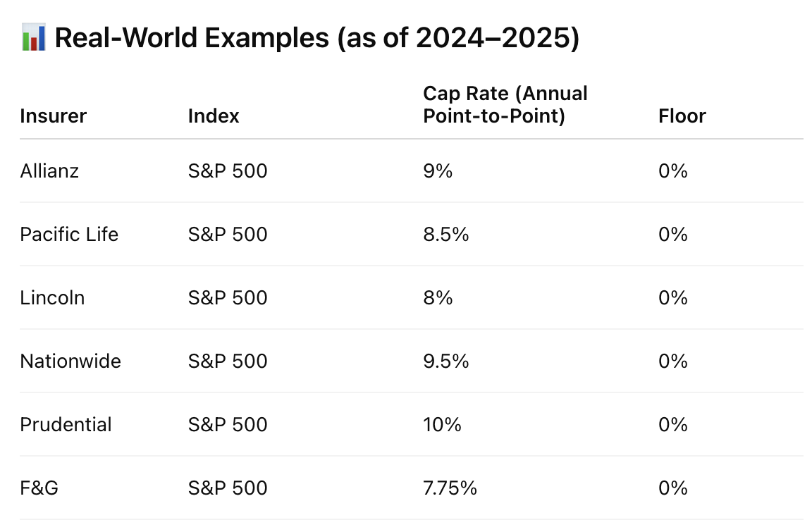Screen dimensions: 812x520
Task: Click the Lincoln insurer name
Action: pos(52,297)
